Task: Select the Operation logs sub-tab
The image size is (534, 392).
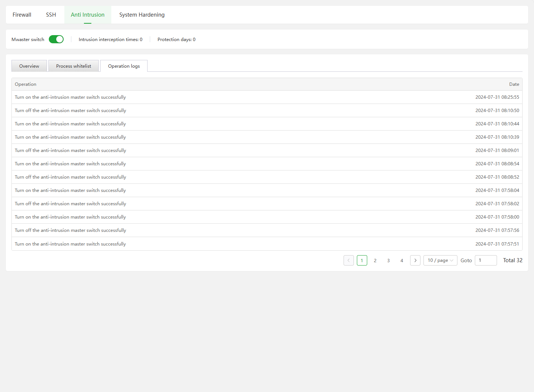Action: point(124,66)
